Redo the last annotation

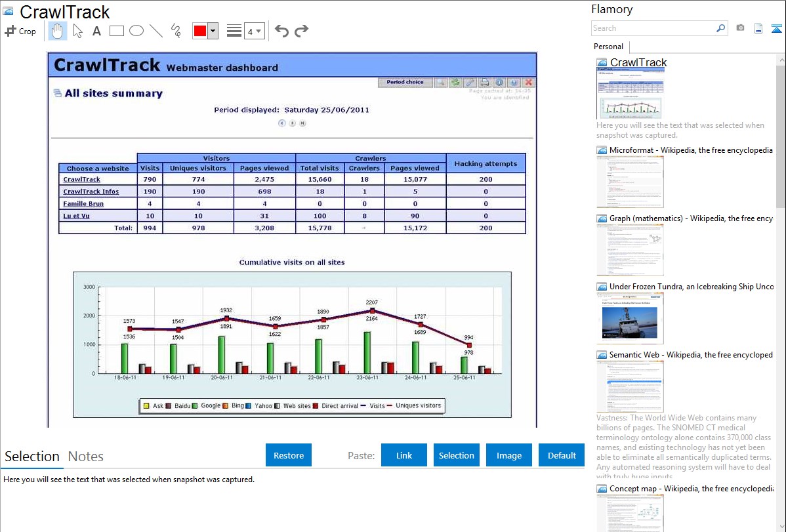click(x=301, y=31)
